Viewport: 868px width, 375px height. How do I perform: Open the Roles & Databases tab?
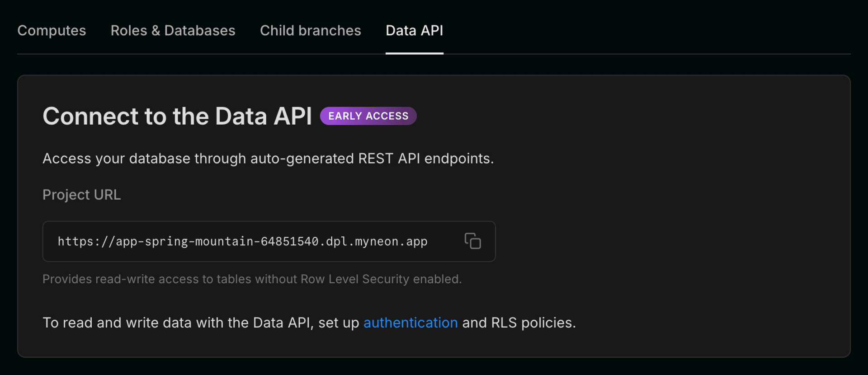173,31
